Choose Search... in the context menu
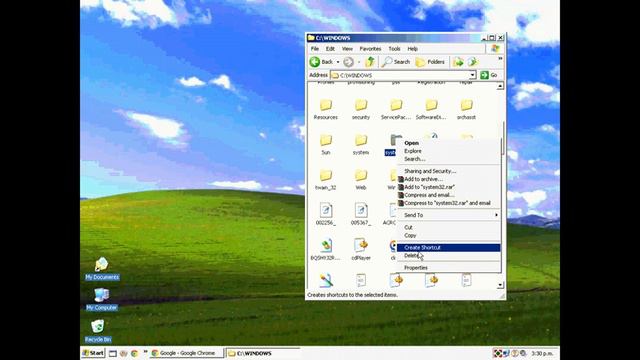Image resolution: width=640 pixels, height=360 pixels. point(449,159)
